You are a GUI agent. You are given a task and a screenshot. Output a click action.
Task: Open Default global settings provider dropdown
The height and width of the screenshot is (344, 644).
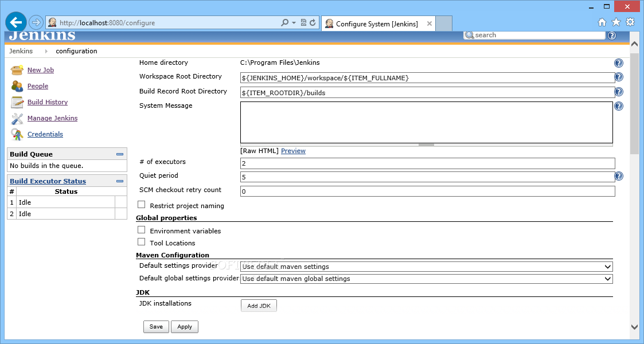(426, 279)
